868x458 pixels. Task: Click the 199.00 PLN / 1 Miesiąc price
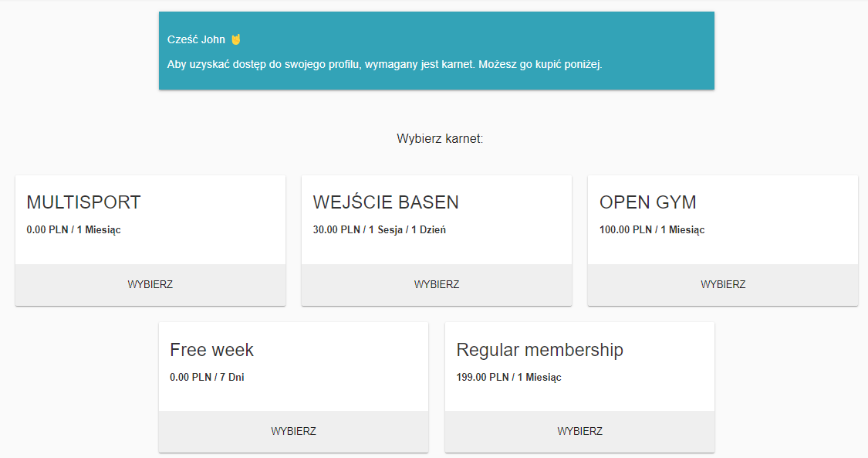[x=508, y=377]
